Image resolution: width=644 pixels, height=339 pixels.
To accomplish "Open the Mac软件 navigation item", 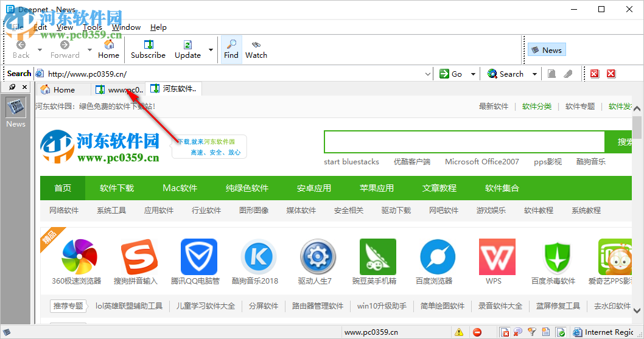I will pos(180,188).
